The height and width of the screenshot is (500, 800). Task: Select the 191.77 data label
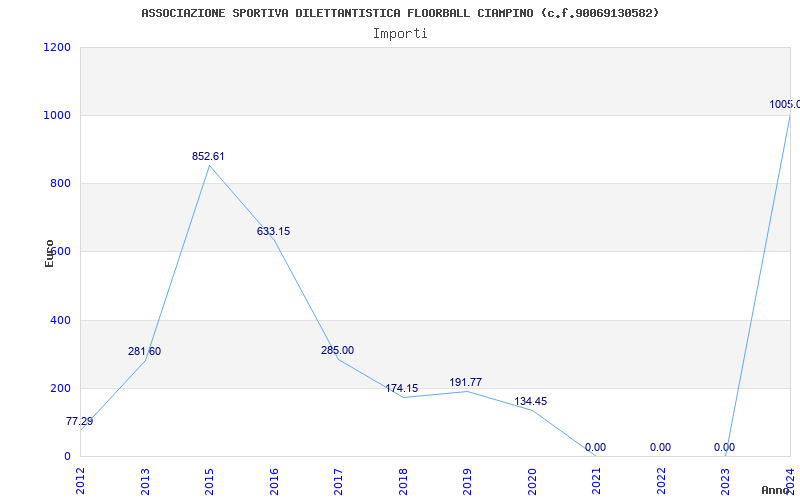coord(465,383)
